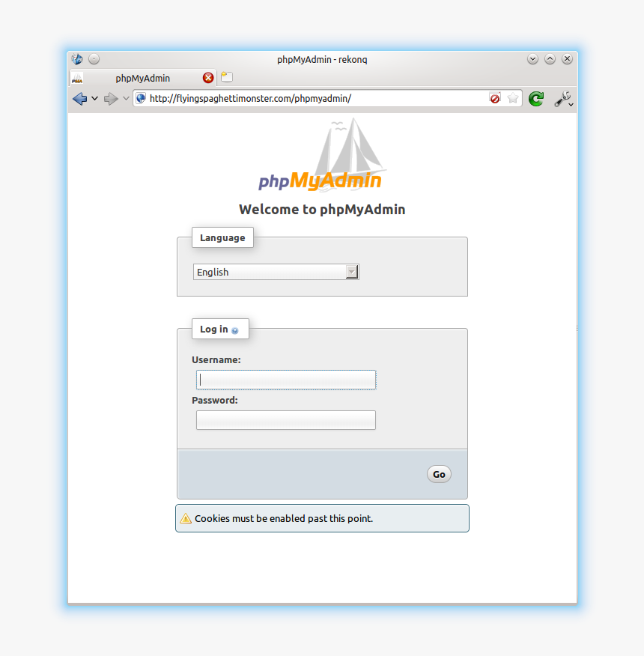The height and width of the screenshot is (656, 644).
Task: Focus the Password input field
Action: click(x=286, y=420)
